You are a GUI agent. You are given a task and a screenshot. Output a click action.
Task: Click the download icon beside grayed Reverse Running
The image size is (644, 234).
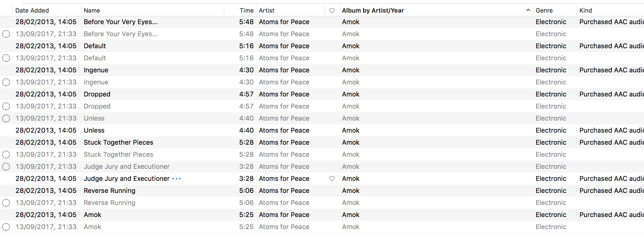[6, 202]
